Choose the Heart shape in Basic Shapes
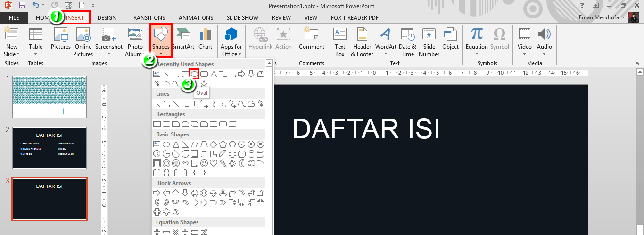Viewport: 644px width, 235px height. pyautogui.click(x=214, y=163)
